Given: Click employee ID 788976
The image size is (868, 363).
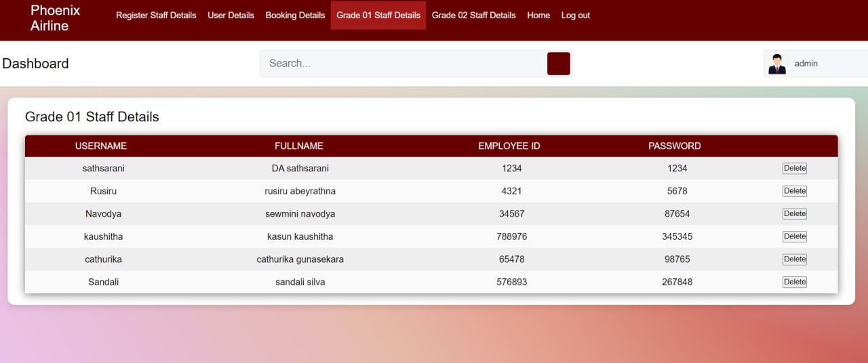Looking at the screenshot, I should point(512,236).
